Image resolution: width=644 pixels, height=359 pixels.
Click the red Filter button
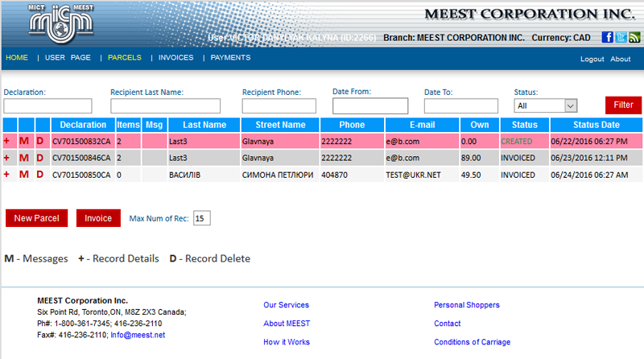[x=623, y=105]
